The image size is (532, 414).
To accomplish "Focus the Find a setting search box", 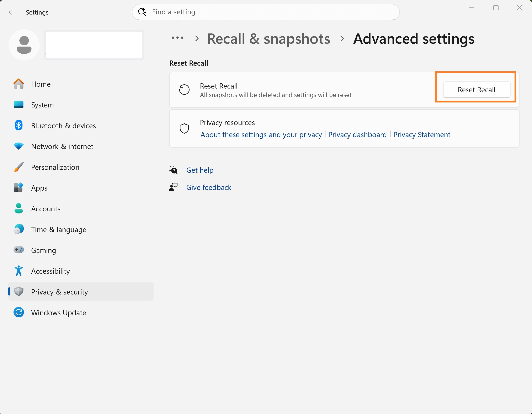I will tap(266, 12).
